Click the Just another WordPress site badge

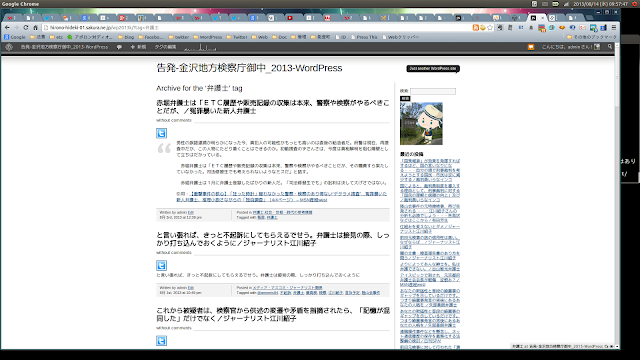point(433,69)
